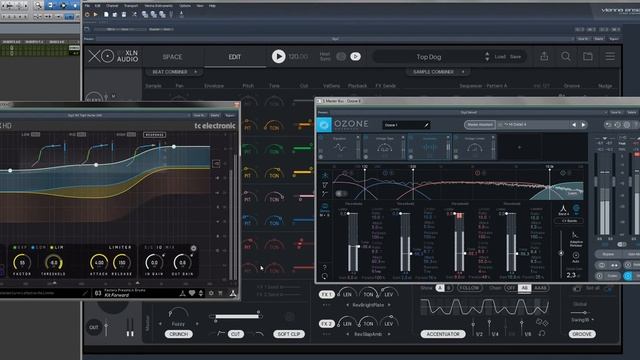Open the XO hamburger menu

tap(610, 56)
